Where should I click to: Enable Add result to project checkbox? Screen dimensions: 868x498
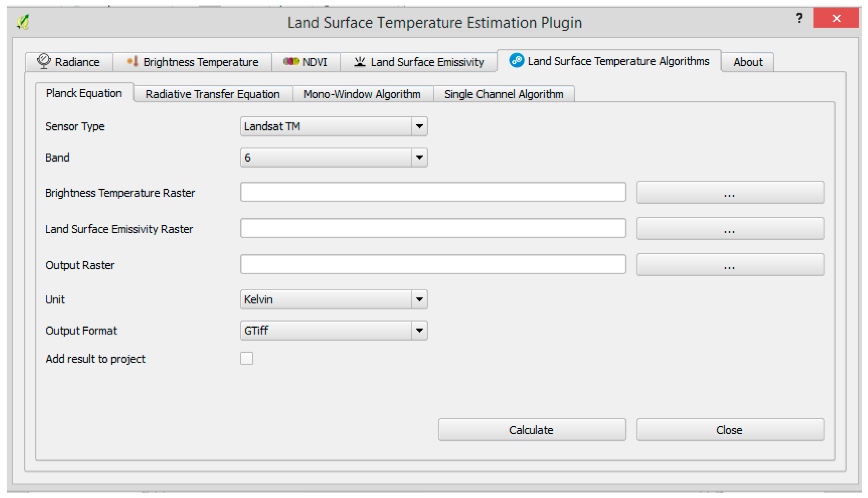tap(247, 358)
